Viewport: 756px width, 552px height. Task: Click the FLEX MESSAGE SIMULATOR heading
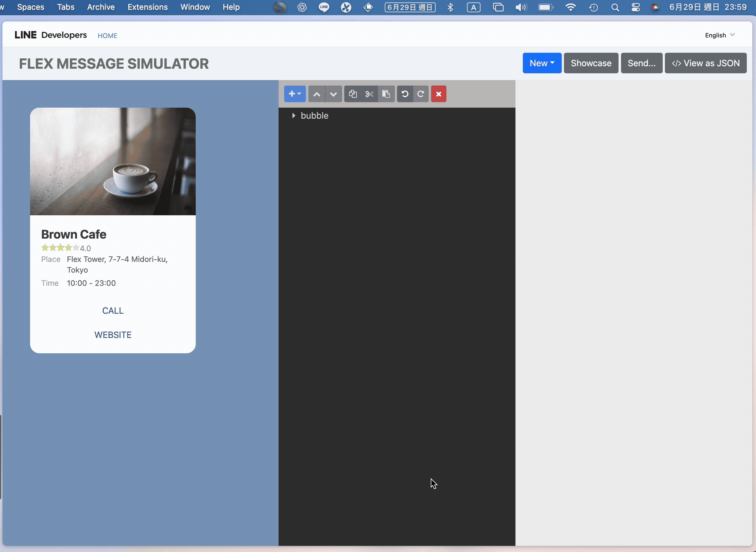(114, 64)
